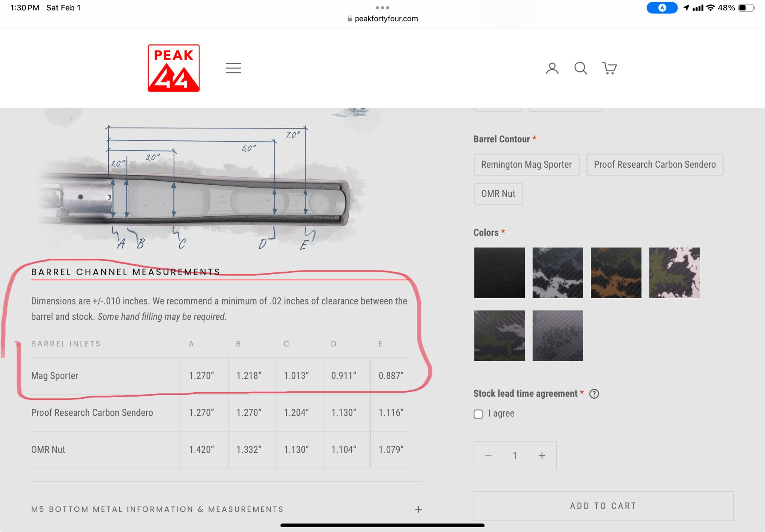Click the OMR Nut 1.420" A value
Image resolution: width=765 pixels, height=532 pixels.
pyautogui.click(x=201, y=449)
